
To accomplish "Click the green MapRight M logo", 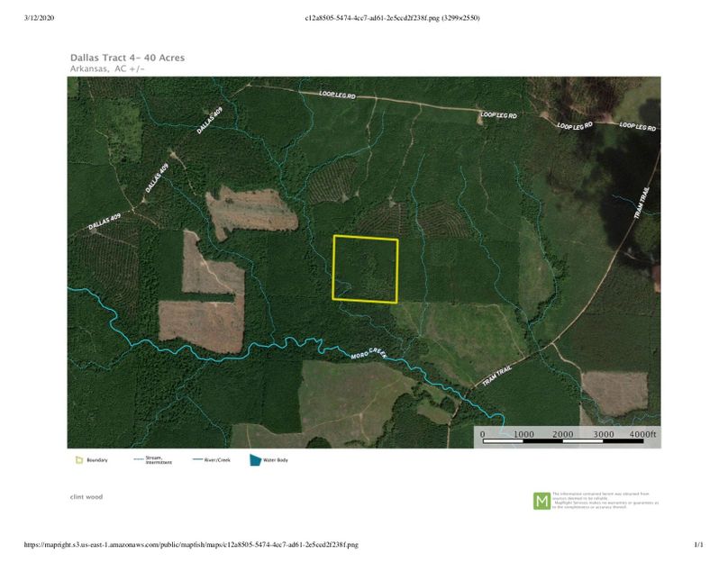I will tap(541, 501).
